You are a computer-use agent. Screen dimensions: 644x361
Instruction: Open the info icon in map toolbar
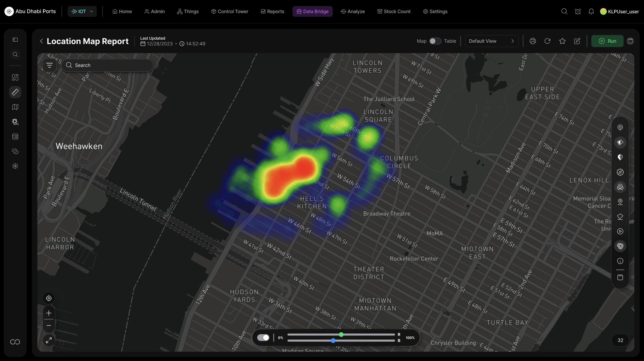click(620, 261)
